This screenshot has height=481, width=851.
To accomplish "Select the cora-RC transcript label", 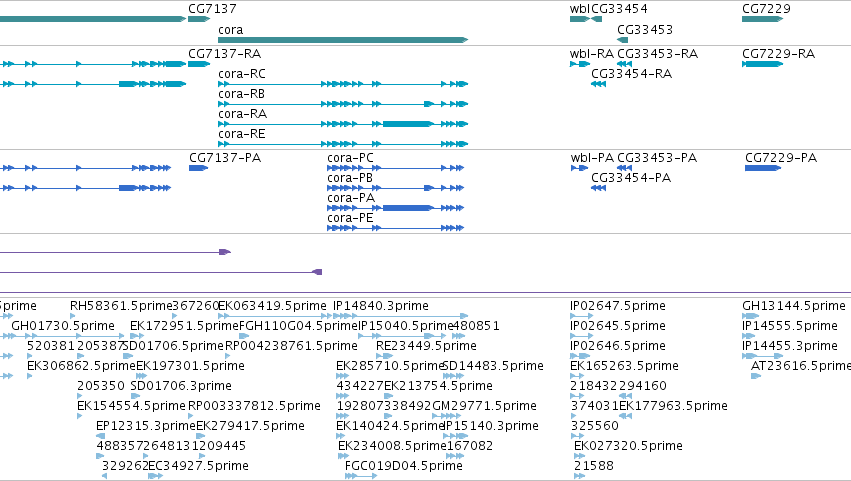I will (x=242, y=73).
